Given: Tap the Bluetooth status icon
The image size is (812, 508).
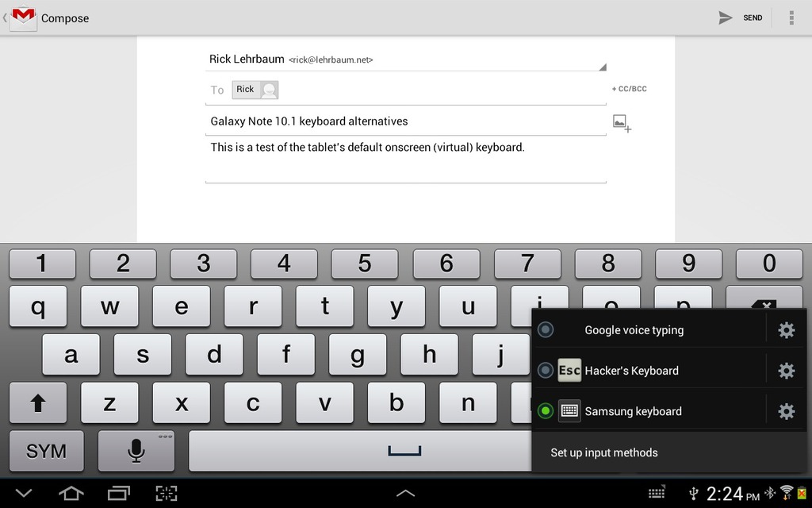Looking at the screenshot, I should pos(771,493).
